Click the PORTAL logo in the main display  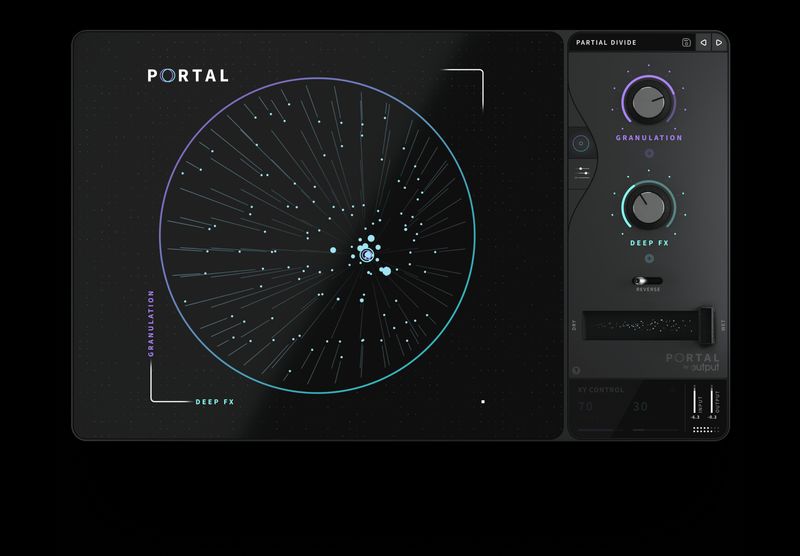coord(188,75)
